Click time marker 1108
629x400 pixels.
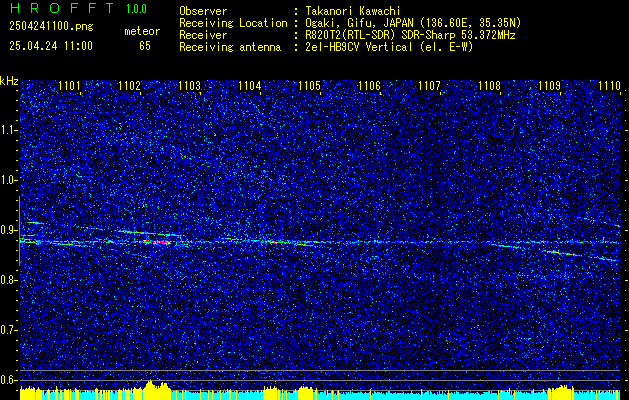click(490, 86)
